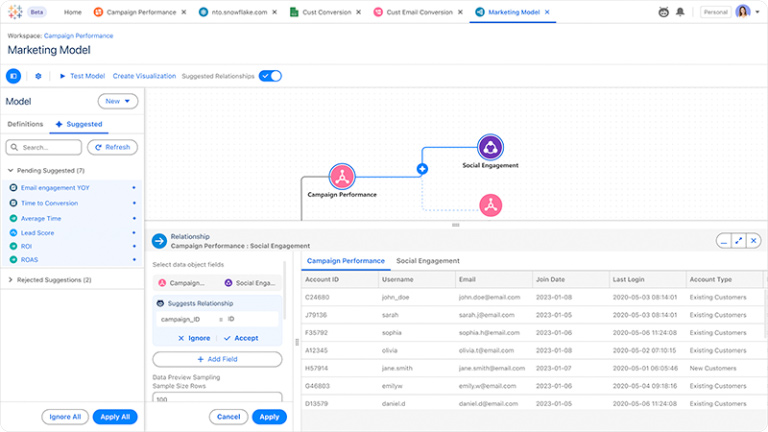The height and width of the screenshot is (432, 768).
Task: Click the Email engagement YOY metric icon
Action: pos(13,188)
